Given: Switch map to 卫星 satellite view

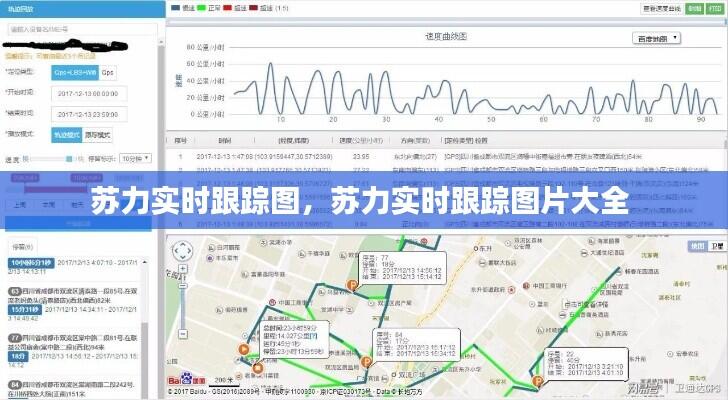Looking at the screenshot, I should 717,246.
